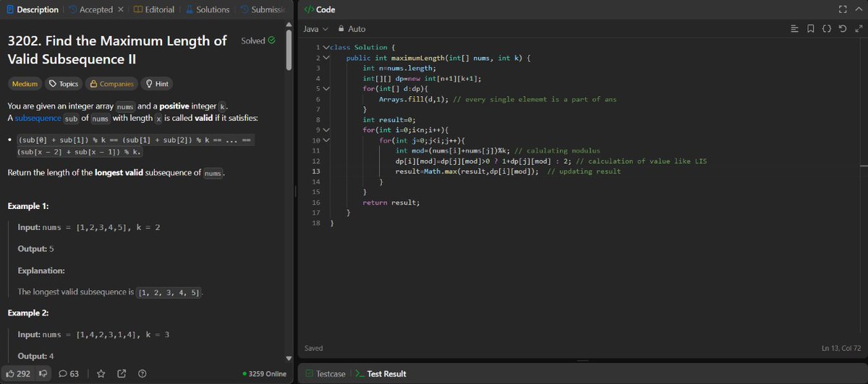Click the code brackets icon beside the Code title
This screenshot has width=868, height=384.
(x=308, y=9)
